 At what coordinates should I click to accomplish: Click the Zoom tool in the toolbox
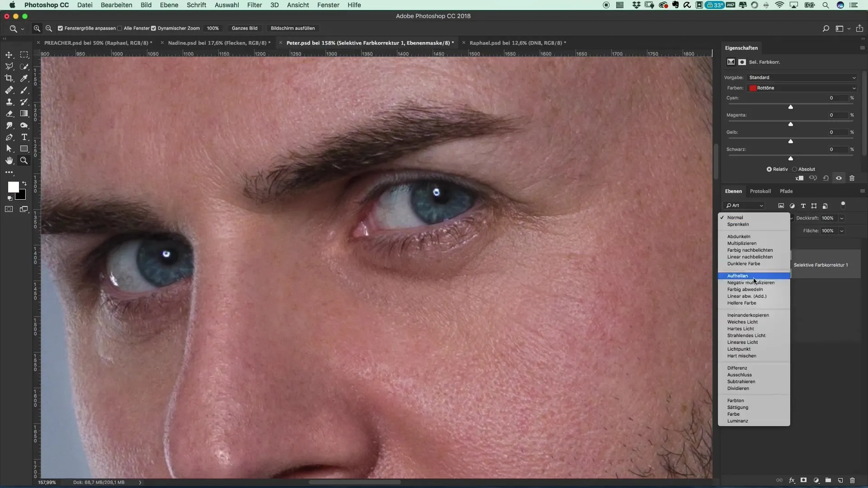[x=24, y=160]
